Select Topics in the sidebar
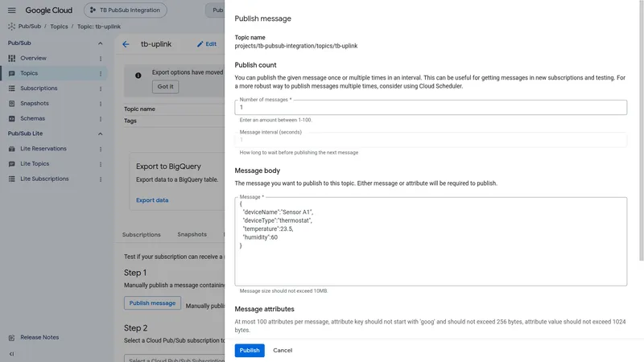The image size is (644, 362). pyautogui.click(x=29, y=73)
